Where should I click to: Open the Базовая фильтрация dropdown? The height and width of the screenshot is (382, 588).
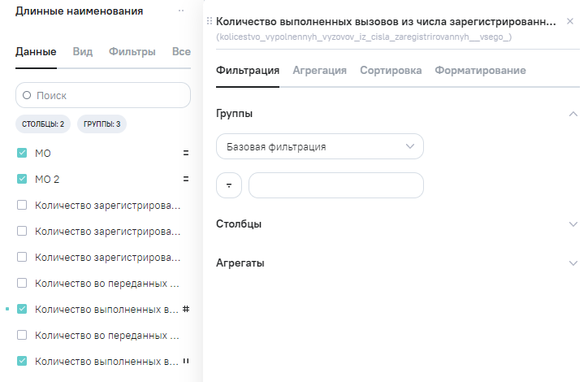click(320, 147)
